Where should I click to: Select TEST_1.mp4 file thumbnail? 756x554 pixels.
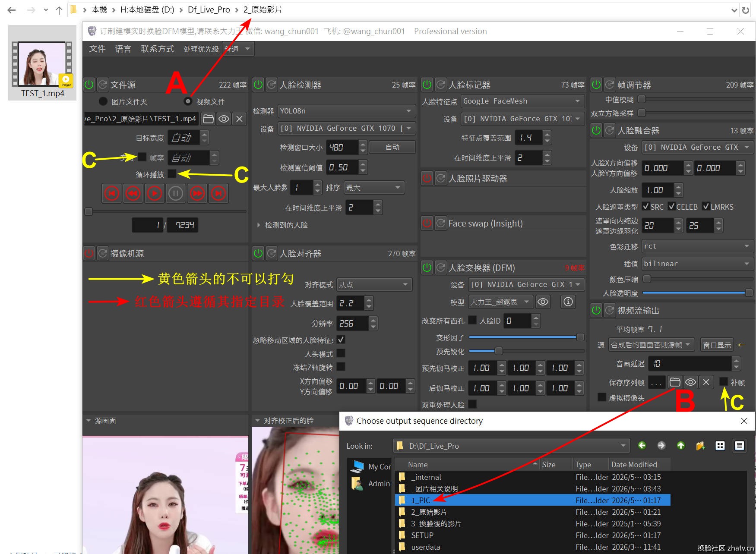42,63
